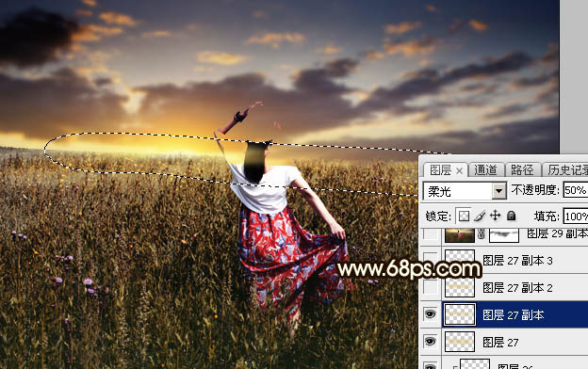Hide the 图层 27 layer
The width and height of the screenshot is (588, 369).
pos(430,342)
